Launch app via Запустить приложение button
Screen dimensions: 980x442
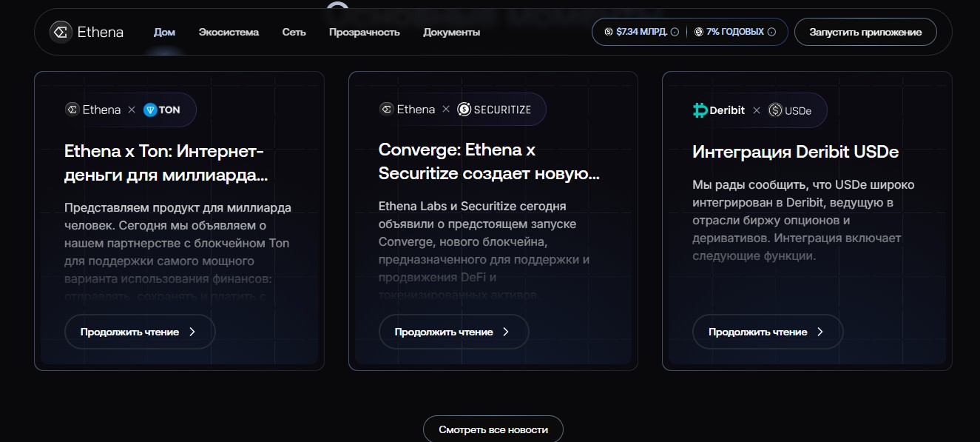click(x=865, y=32)
